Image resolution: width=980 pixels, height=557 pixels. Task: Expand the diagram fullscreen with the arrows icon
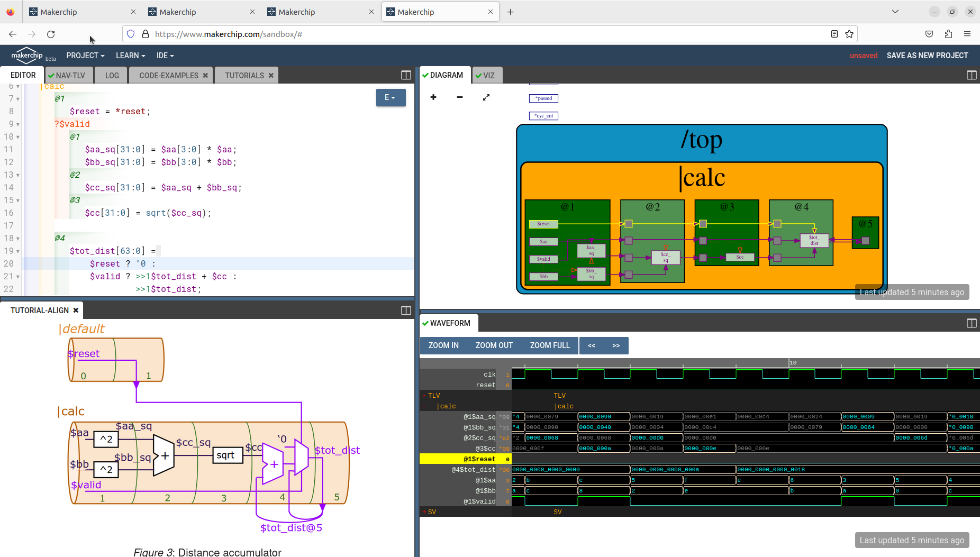pos(486,97)
